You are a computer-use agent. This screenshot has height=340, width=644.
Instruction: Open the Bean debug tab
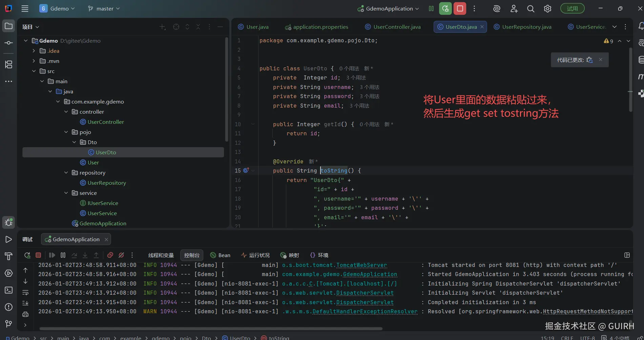[x=220, y=255]
